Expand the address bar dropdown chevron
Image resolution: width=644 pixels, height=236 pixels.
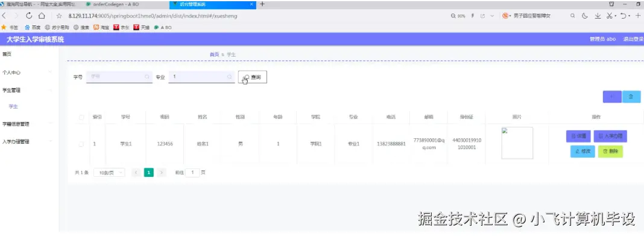(x=493, y=16)
